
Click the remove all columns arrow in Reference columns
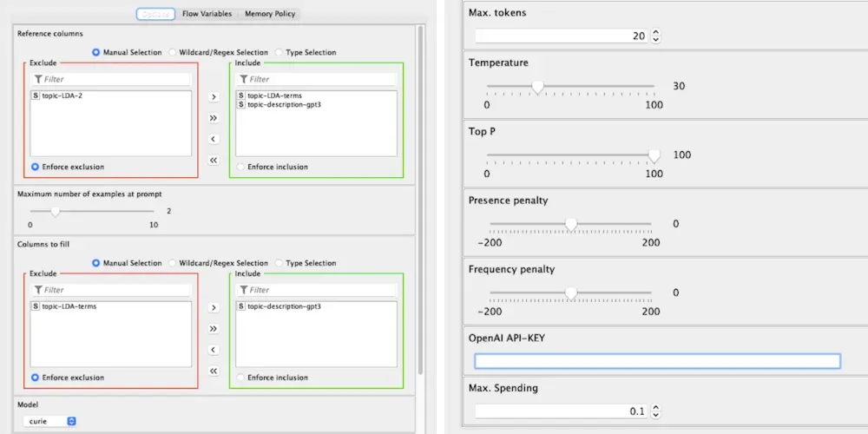click(214, 160)
